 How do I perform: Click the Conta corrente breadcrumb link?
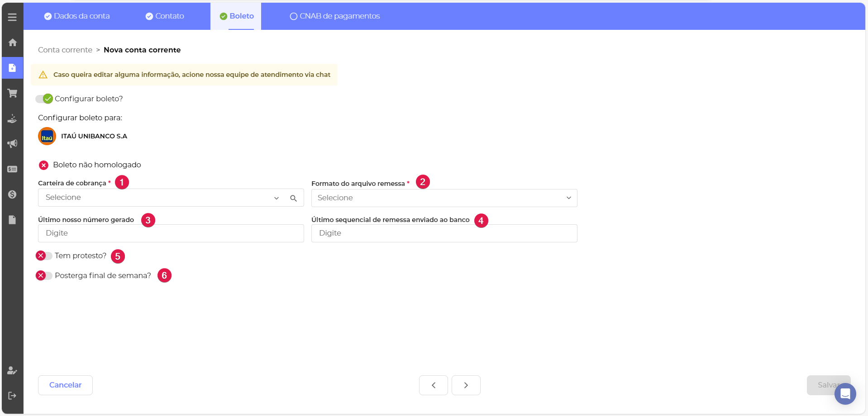[65, 50]
